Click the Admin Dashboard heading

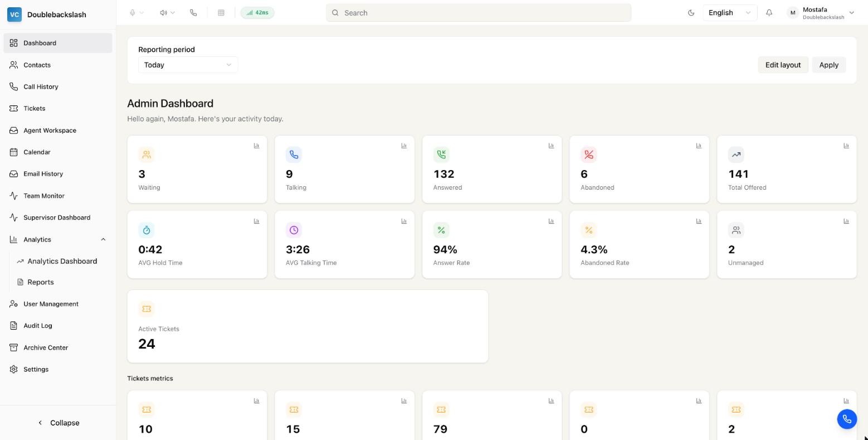pos(170,103)
